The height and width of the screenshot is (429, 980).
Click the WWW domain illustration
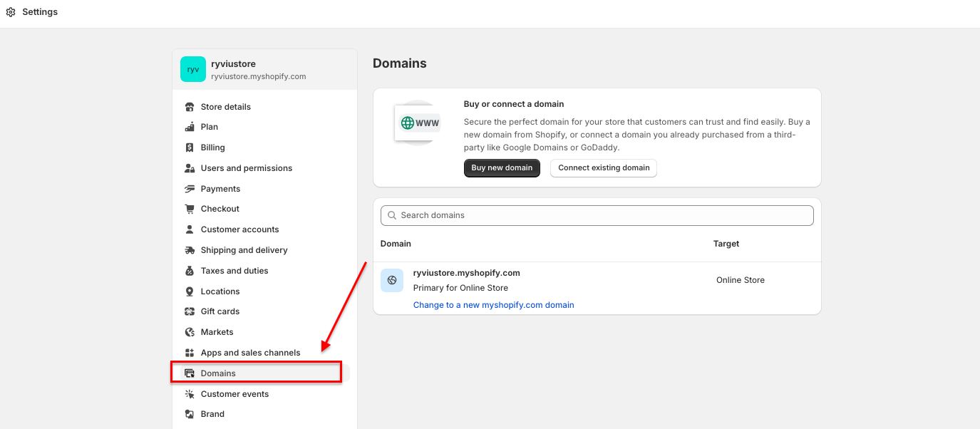(x=418, y=123)
